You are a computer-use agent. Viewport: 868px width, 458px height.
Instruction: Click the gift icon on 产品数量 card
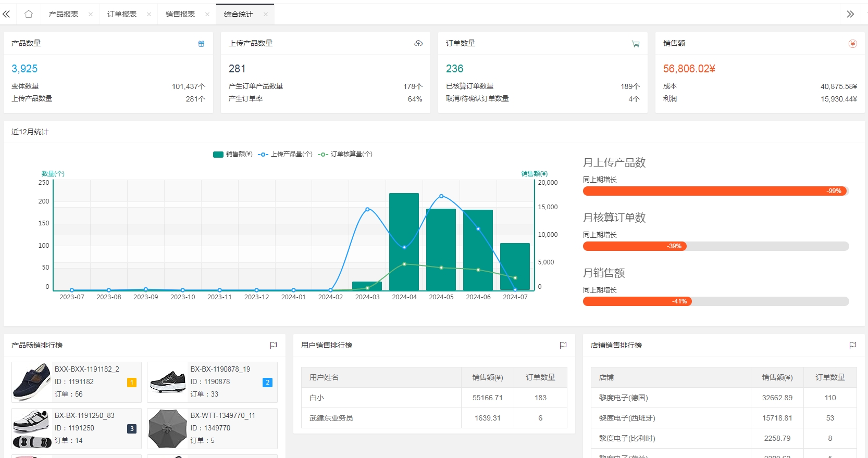coord(201,44)
